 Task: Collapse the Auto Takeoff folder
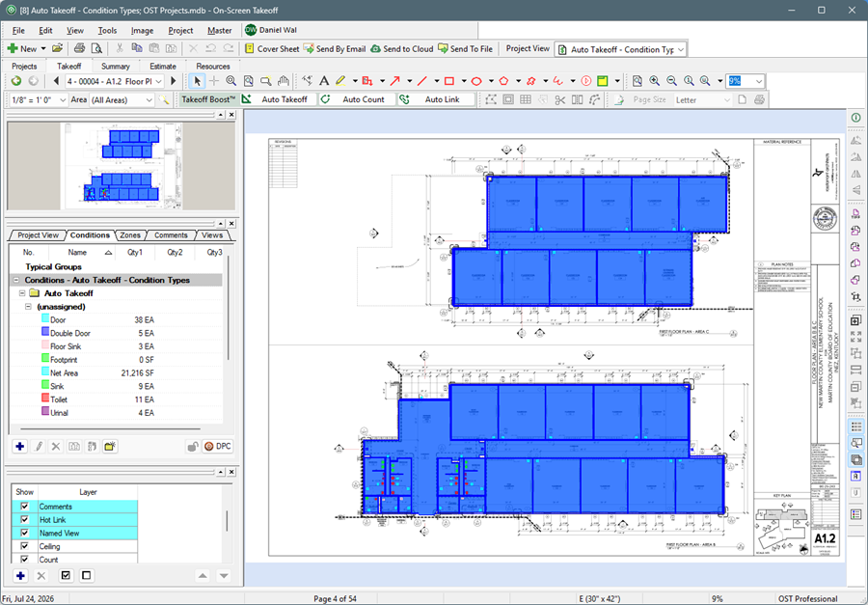click(22, 293)
